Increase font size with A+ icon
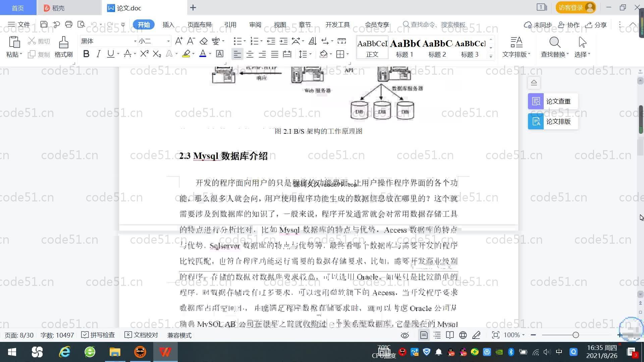This screenshot has width=644, height=362. coord(179,41)
